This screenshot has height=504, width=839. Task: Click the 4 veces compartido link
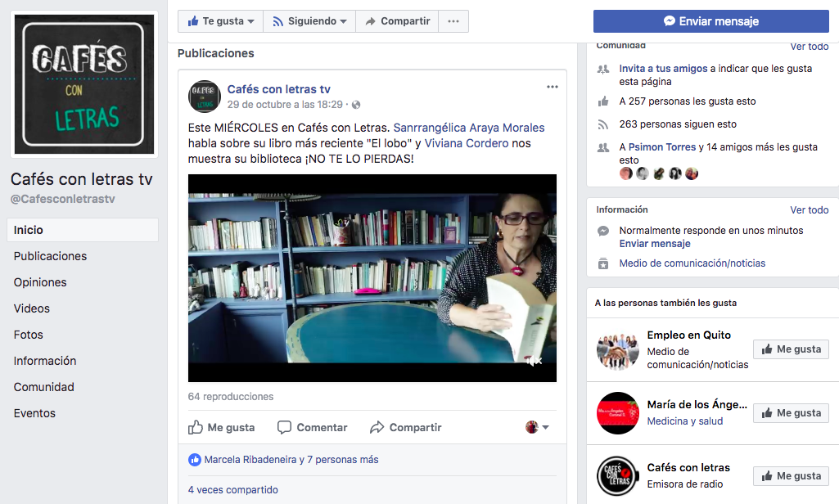point(233,489)
